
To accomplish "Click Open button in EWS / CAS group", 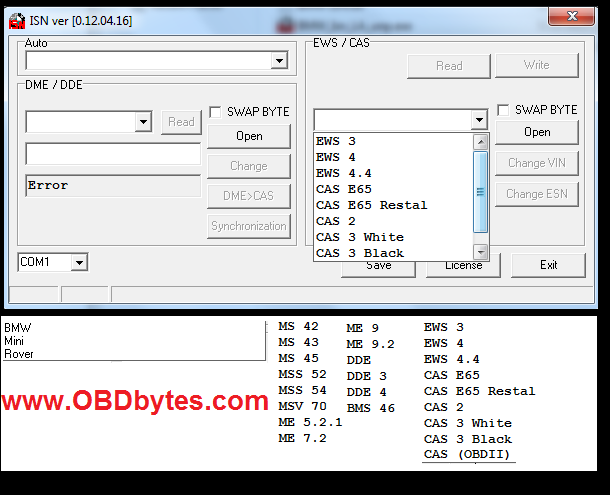I will tap(537, 132).
